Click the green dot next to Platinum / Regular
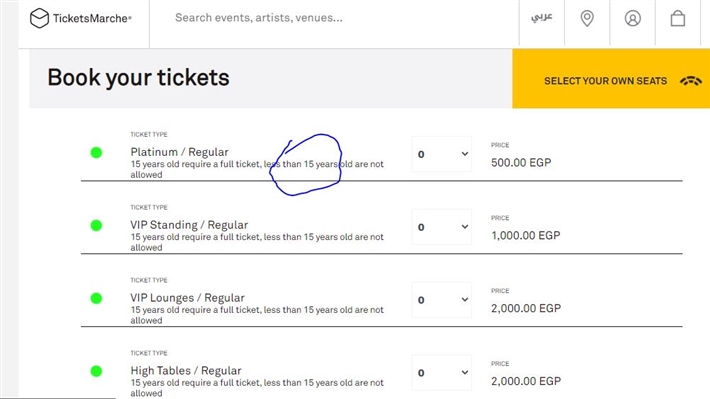This screenshot has height=399, width=710. 96,153
